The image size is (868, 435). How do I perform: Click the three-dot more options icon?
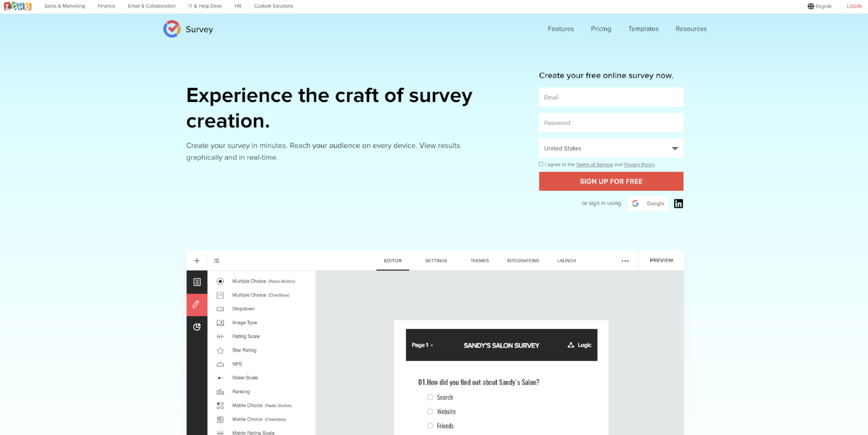(625, 261)
